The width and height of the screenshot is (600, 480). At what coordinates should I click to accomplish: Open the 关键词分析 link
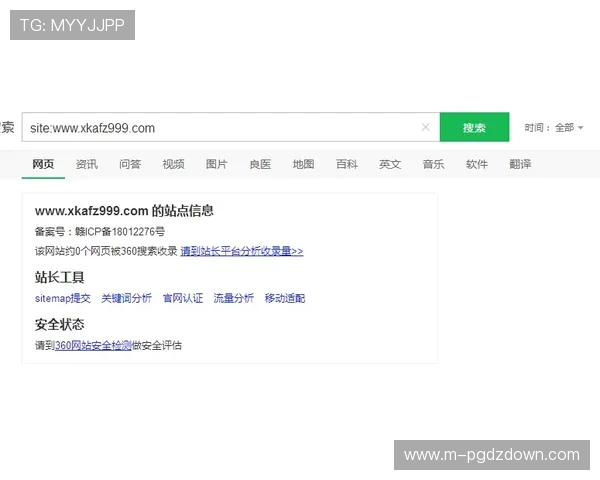point(127,298)
